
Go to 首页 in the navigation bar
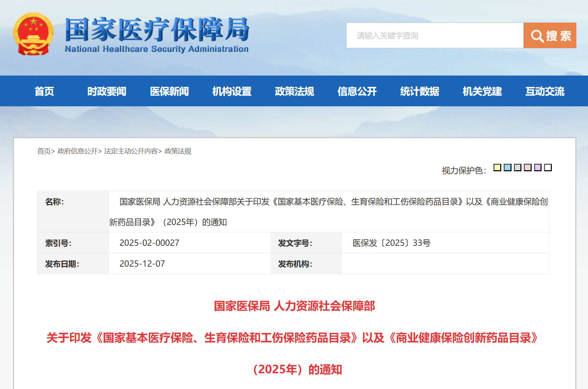click(x=44, y=91)
